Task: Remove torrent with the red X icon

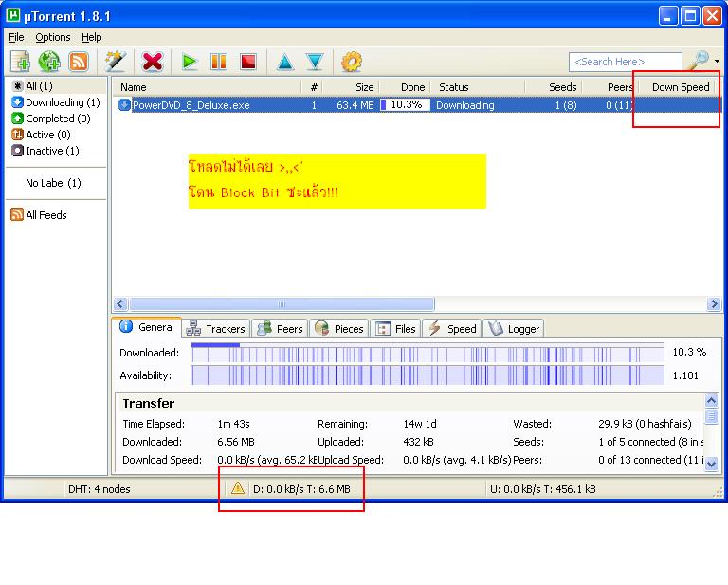Action: (x=153, y=62)
